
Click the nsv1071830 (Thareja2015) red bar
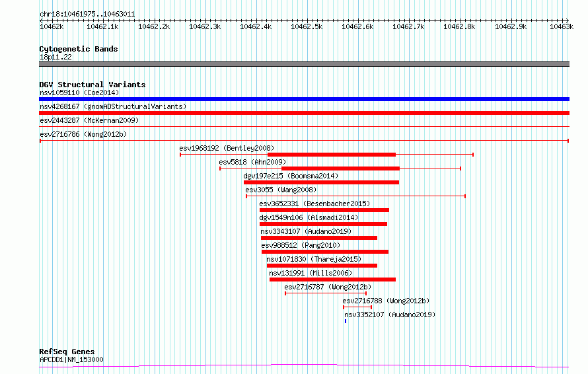[x=322, y=266]
